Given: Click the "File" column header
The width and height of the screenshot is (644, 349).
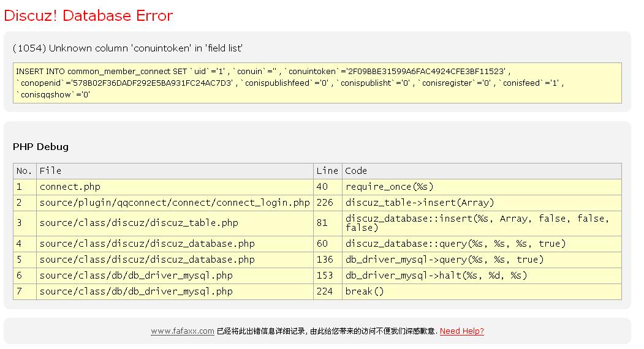Looking at the screenshot, I should (50, 171).
